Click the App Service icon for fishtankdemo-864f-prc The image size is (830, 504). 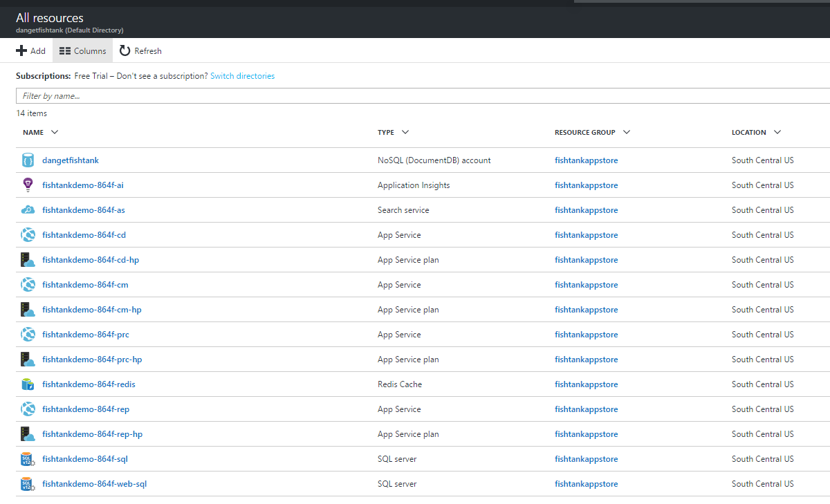pos(28,335)
